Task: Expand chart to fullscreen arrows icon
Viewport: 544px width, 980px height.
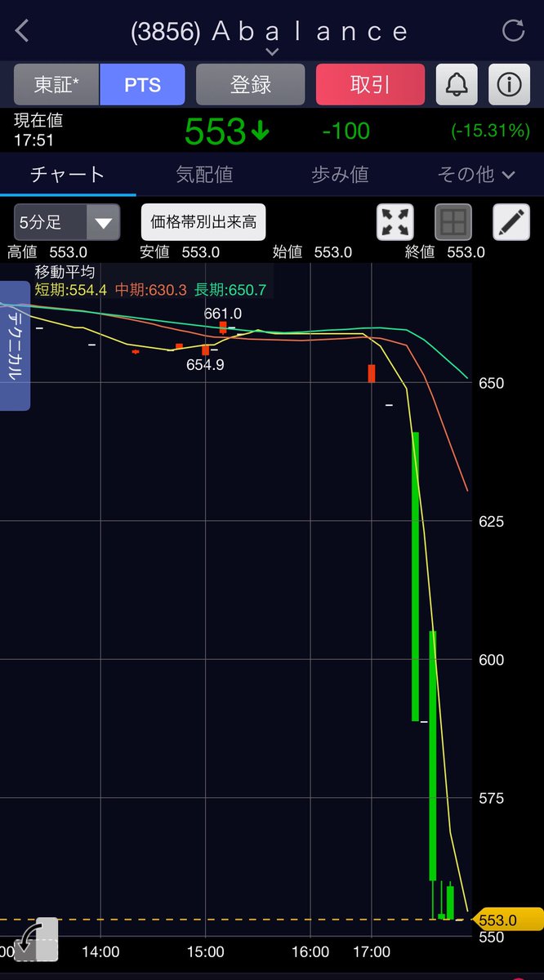Action: [x=395, y=222]
